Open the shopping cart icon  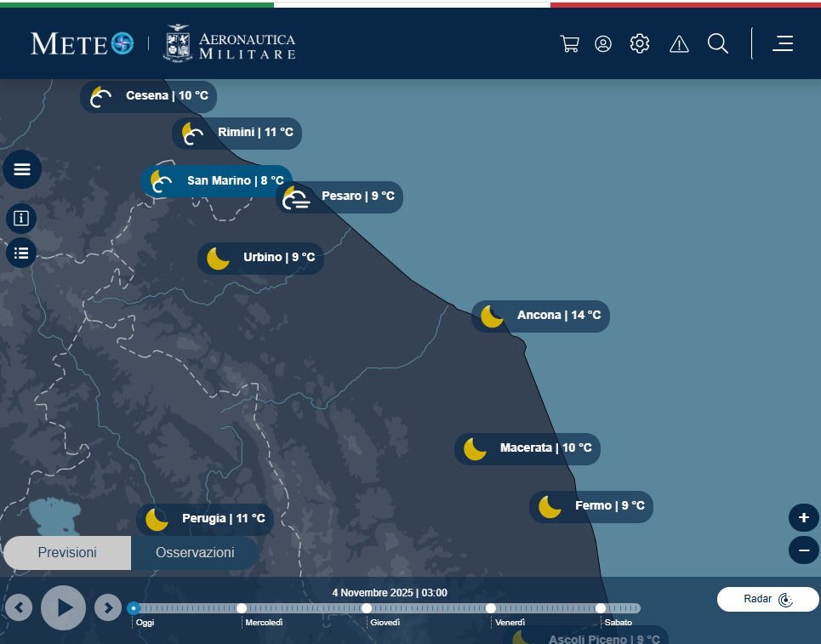click(569, 44)
